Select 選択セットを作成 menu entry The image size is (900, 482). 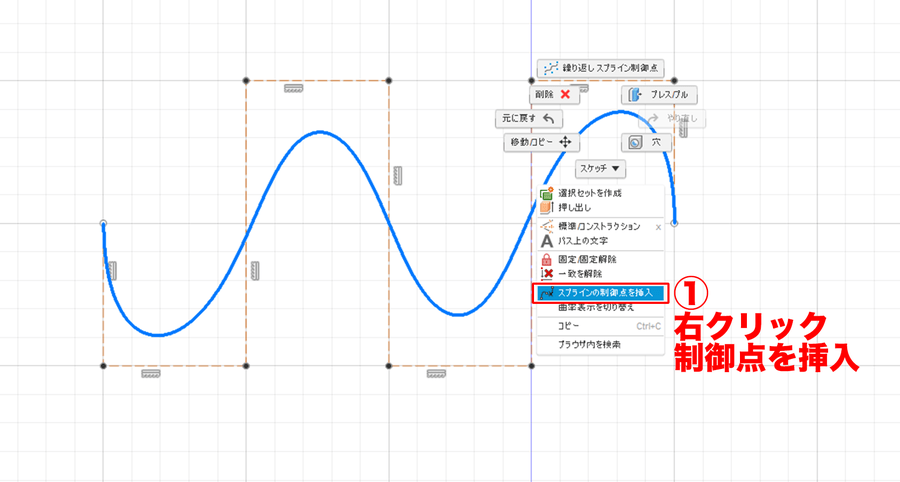point(600,193)
